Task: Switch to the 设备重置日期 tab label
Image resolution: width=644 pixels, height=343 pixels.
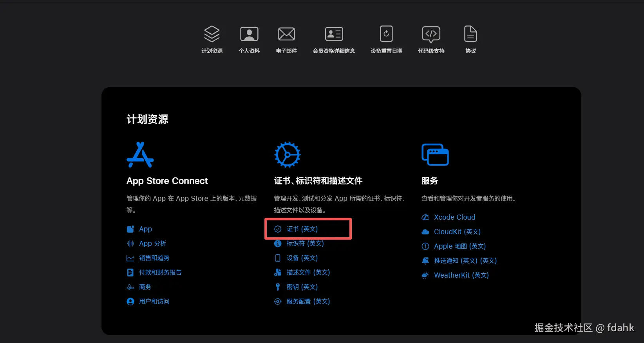Action: coord(386,51)
